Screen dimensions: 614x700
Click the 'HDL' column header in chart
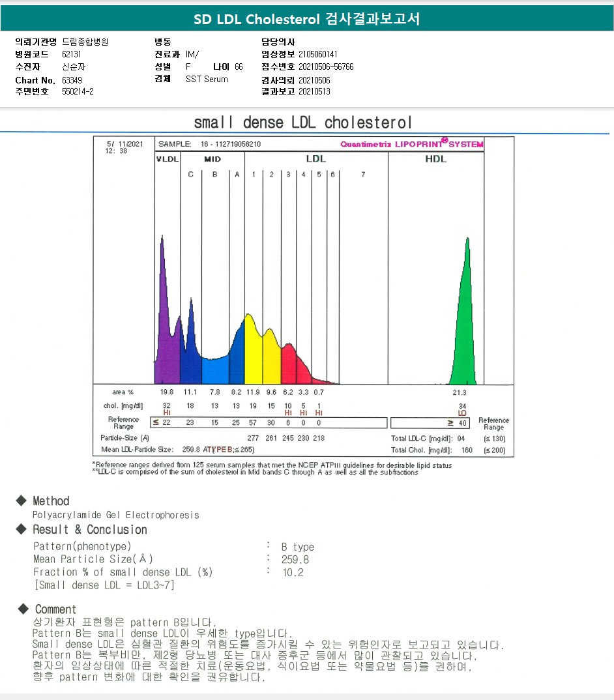pos(436,158)
